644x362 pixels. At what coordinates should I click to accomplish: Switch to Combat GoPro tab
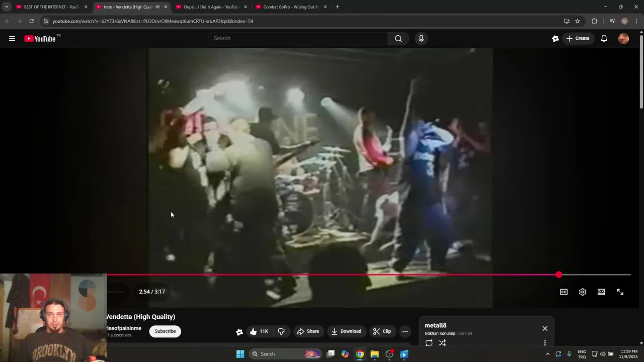(x=291, y=7)
